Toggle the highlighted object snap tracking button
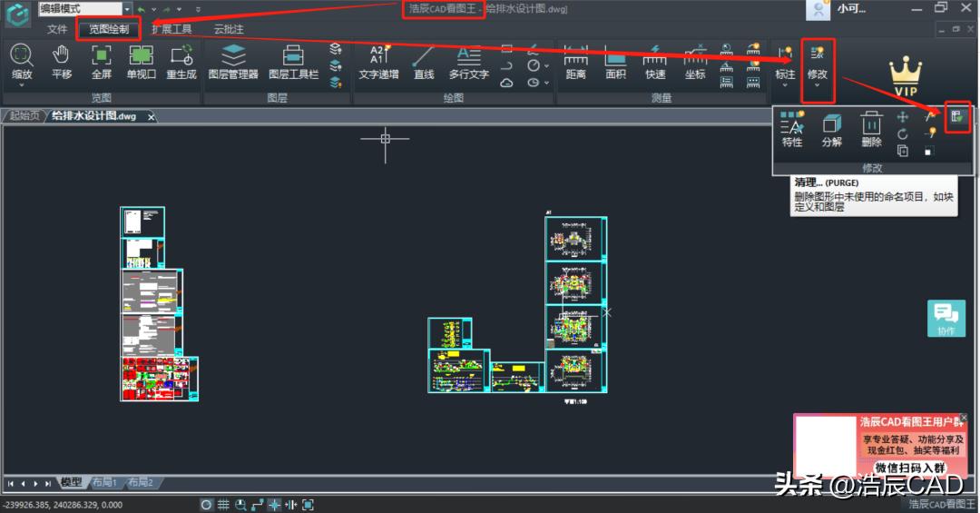Image resolution: width=980 pixels, height=513 pixels. pyautogui.click(x=274, y=505)
